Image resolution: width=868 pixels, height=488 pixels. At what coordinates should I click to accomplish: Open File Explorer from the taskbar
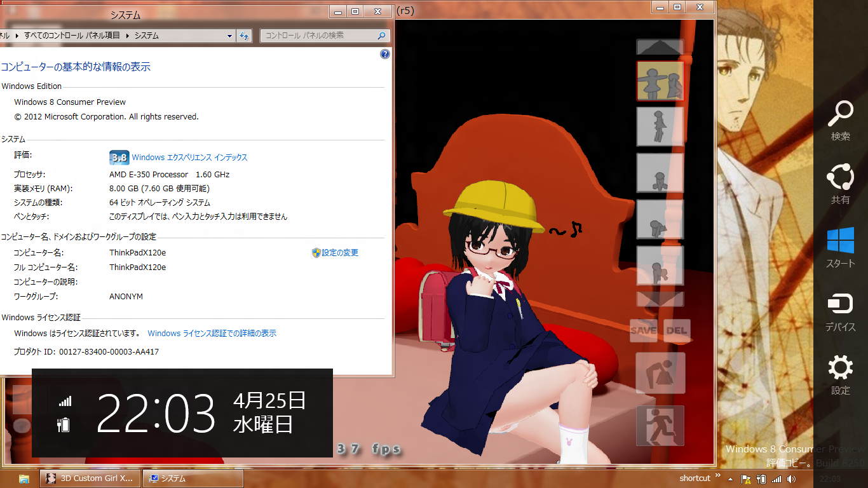pos(24,478)
